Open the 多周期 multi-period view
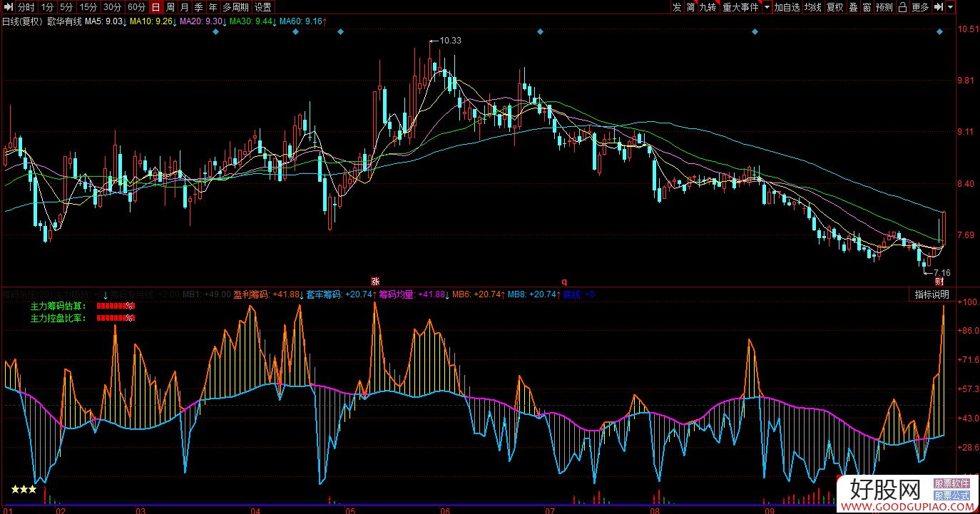 coord(235,7)
